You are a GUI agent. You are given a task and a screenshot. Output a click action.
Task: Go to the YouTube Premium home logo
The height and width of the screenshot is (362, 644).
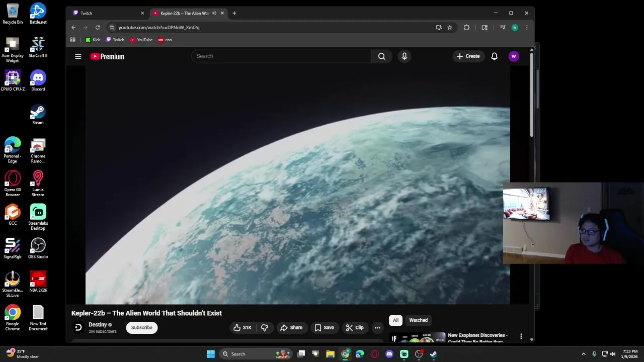click(x=107, y=56)
